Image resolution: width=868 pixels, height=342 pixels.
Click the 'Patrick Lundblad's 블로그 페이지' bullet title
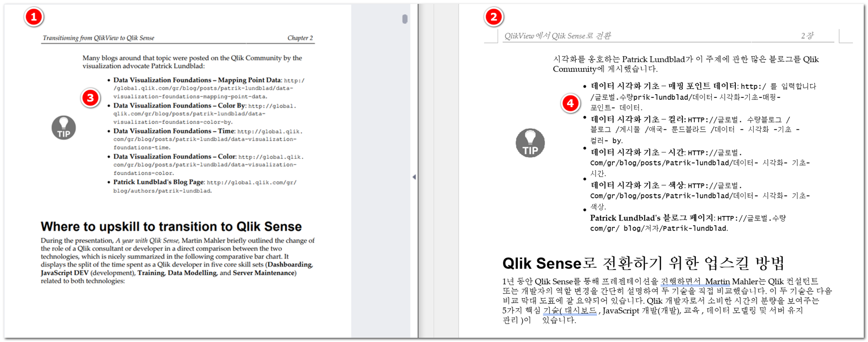pos(652,218)
